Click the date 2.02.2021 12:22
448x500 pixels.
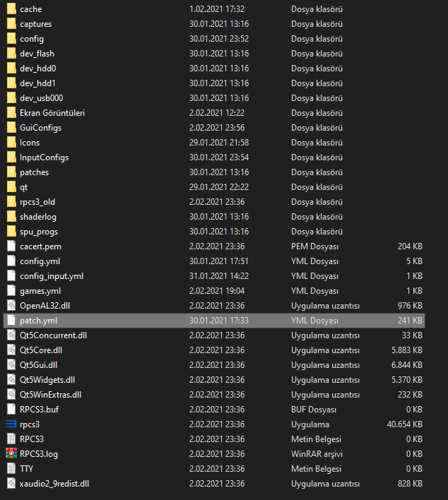[x=217, y=113]
